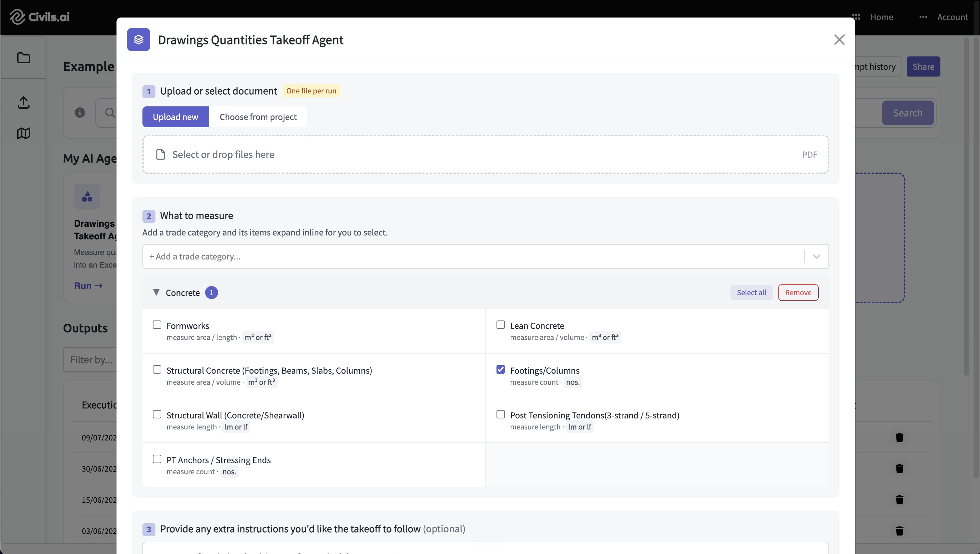Click the Home grid icon

click(856, 17)
